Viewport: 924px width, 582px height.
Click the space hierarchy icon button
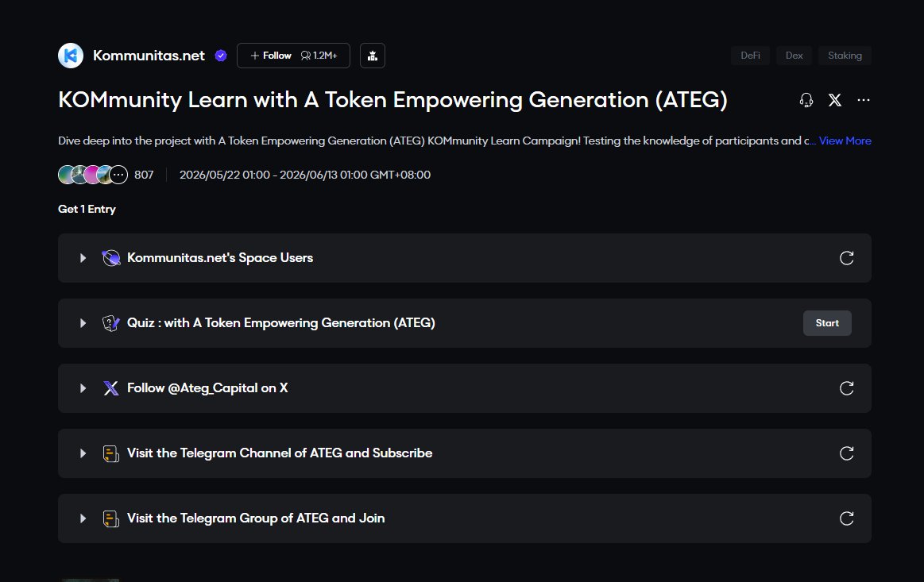tap(373, 56)
